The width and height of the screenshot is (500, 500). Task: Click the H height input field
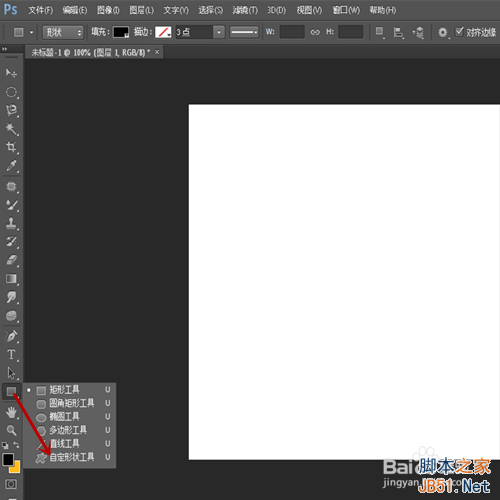point(350,32)
